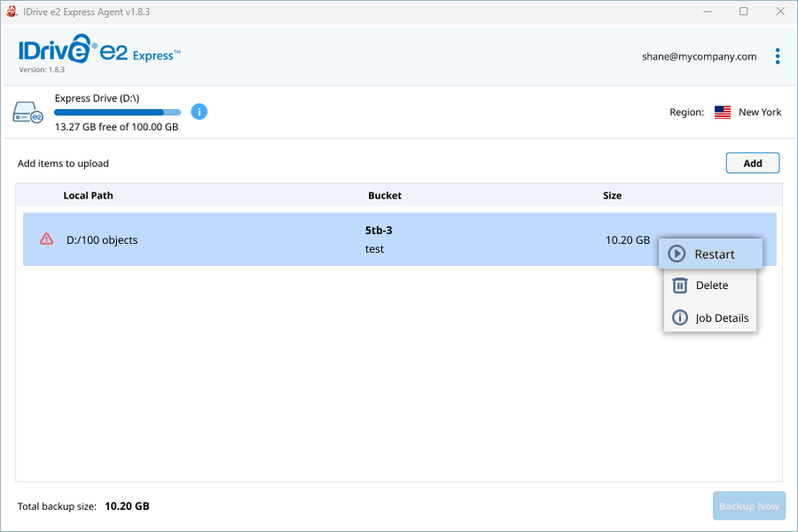This screenshot has height=532, width=798.
Task: Click the Add button
Action: [752, 163]
